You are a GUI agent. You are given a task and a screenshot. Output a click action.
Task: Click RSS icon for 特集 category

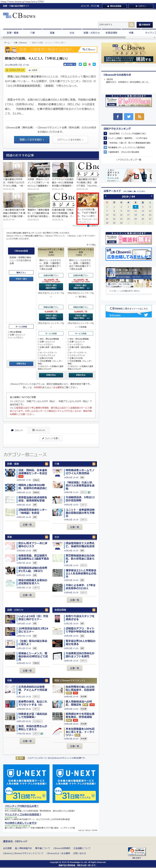[47, 680]
